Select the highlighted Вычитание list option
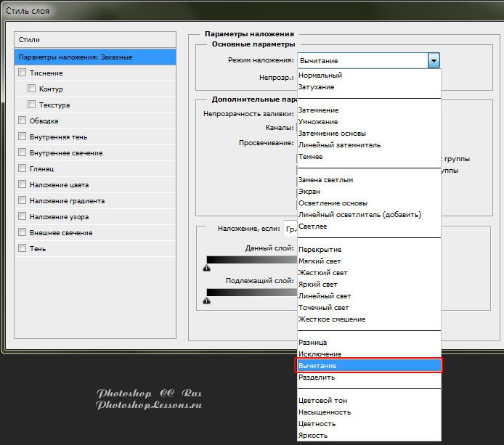 click(369, 366)
